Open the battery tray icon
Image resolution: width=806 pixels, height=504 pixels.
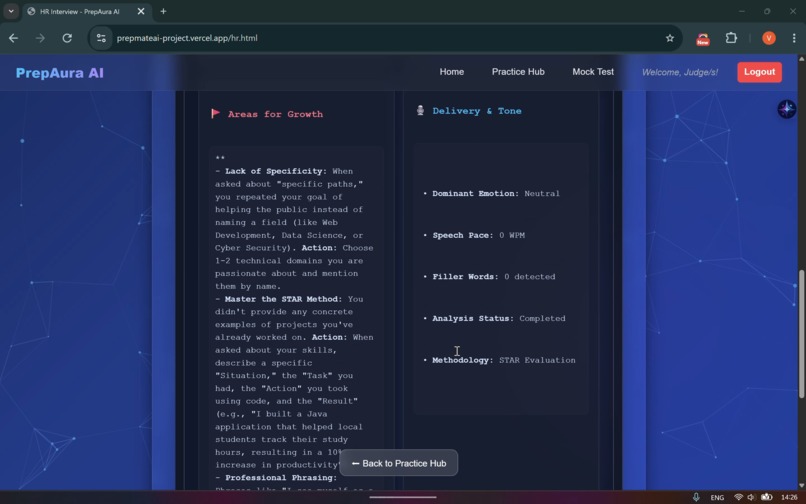[766, 497]
